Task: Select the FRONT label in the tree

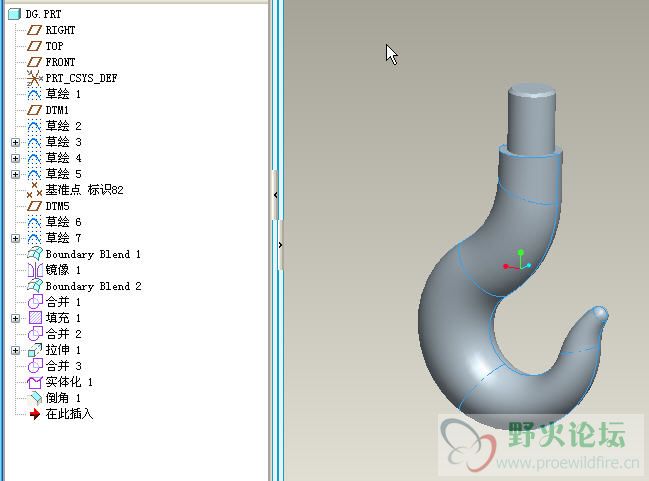Action: pos(60,62)
